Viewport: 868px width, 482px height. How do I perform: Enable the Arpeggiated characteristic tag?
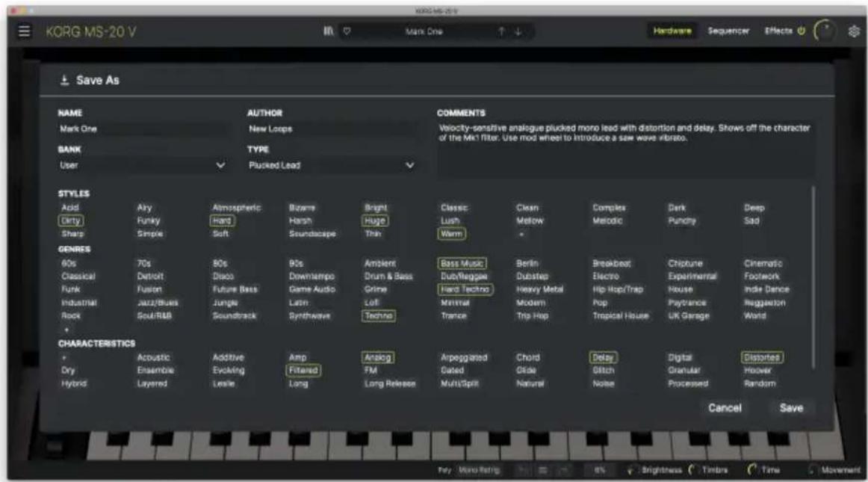coord(464,358)
